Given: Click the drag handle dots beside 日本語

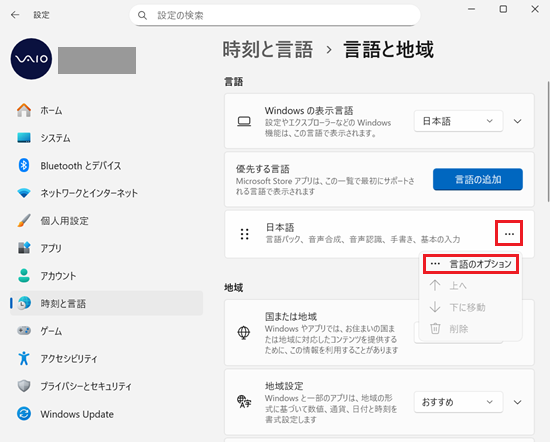Looking at the screenshot, I should coord(244,234).
